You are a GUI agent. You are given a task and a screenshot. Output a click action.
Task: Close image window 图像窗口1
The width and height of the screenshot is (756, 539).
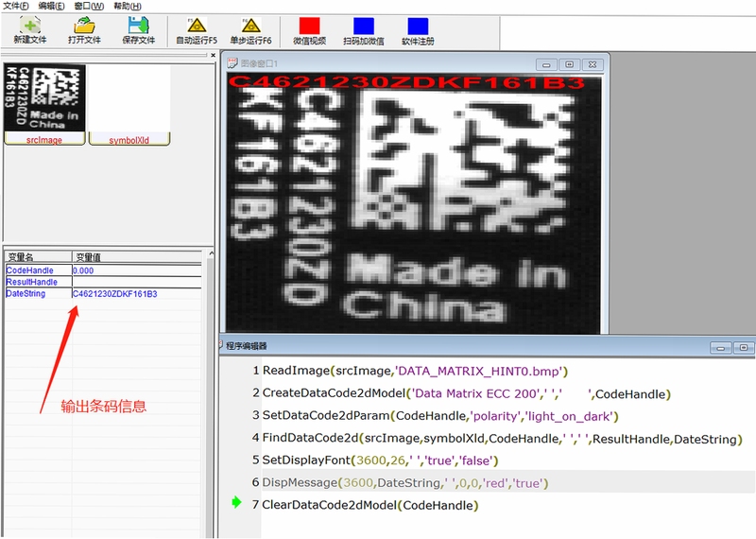[593, 64]
